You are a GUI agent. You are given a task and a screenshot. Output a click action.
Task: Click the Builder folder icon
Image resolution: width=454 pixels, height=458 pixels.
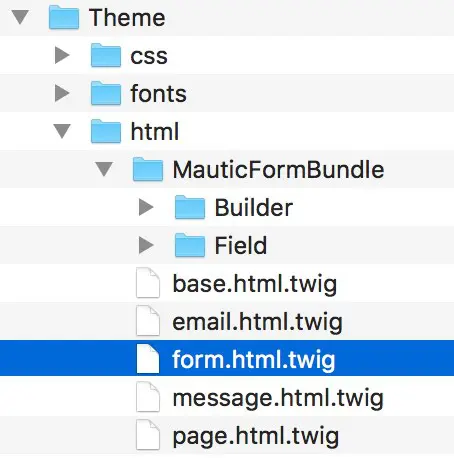(x=190, y=207)
